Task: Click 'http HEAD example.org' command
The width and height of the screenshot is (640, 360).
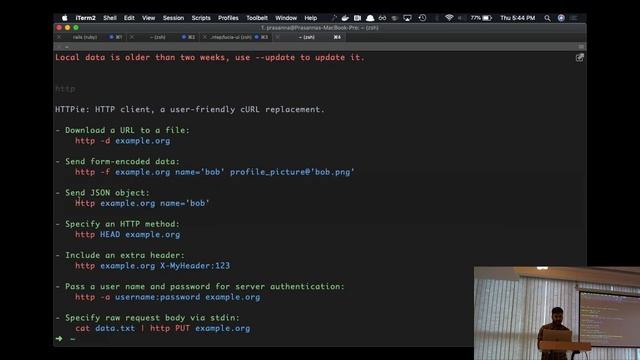Action: (x=127, y=235)
